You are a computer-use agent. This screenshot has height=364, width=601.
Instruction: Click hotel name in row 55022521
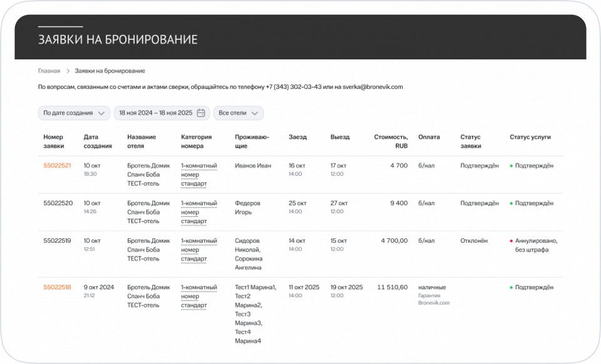coord(149,174)
